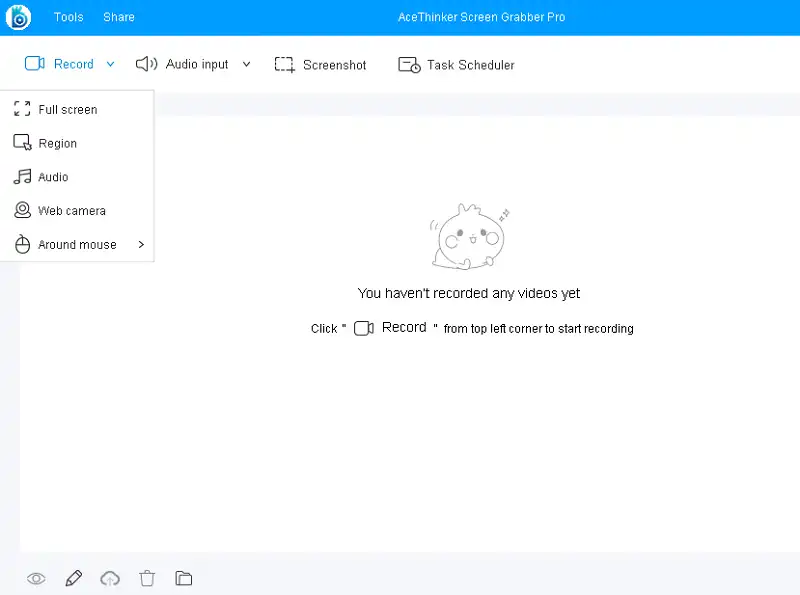Expand the Record dropdown arrow
800x595 pixels.
pos(111,64)
